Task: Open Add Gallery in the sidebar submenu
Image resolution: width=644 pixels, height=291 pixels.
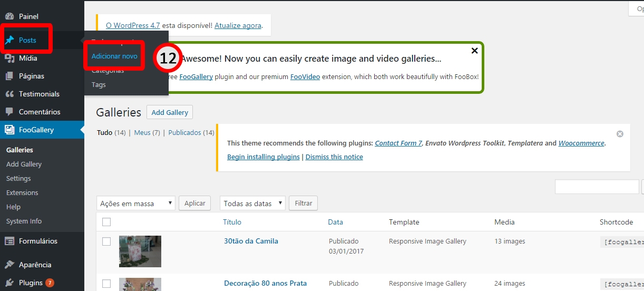Action: pos(24,164)
